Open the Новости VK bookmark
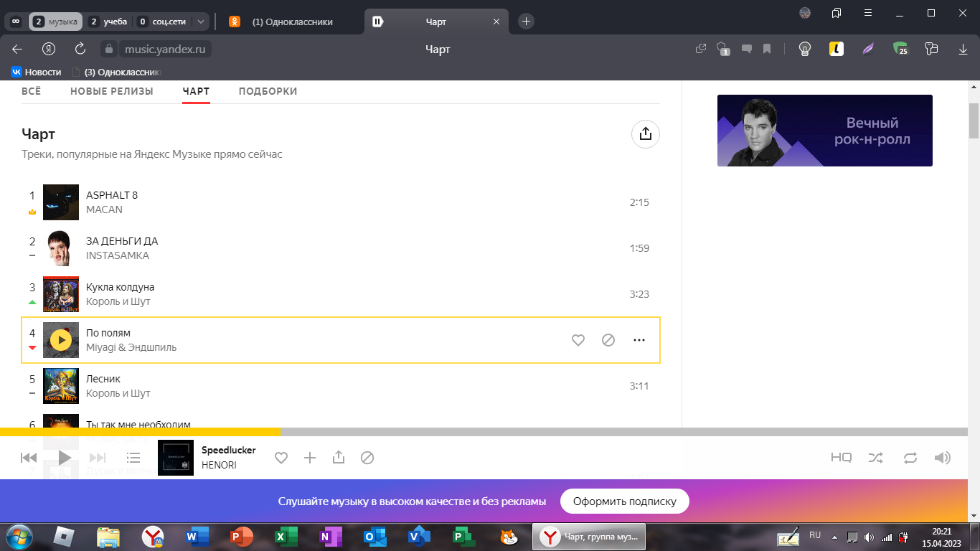The image size is (980, 551). tap(36, 72)
